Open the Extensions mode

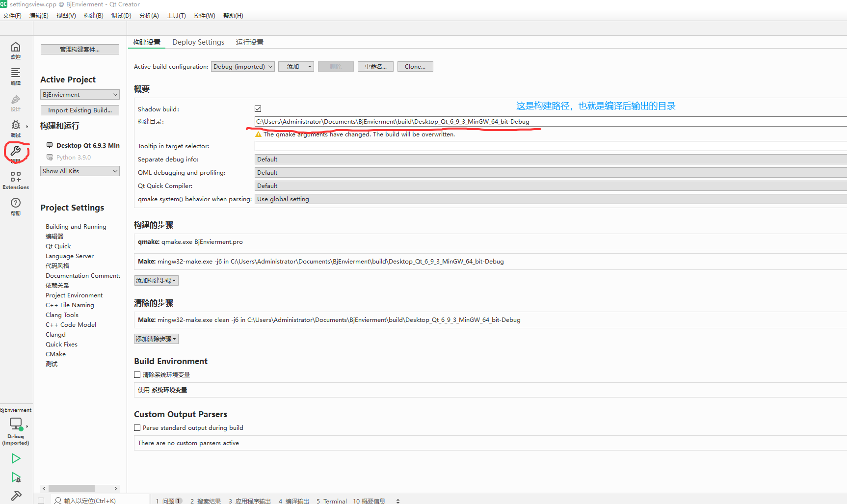[16, 180]
